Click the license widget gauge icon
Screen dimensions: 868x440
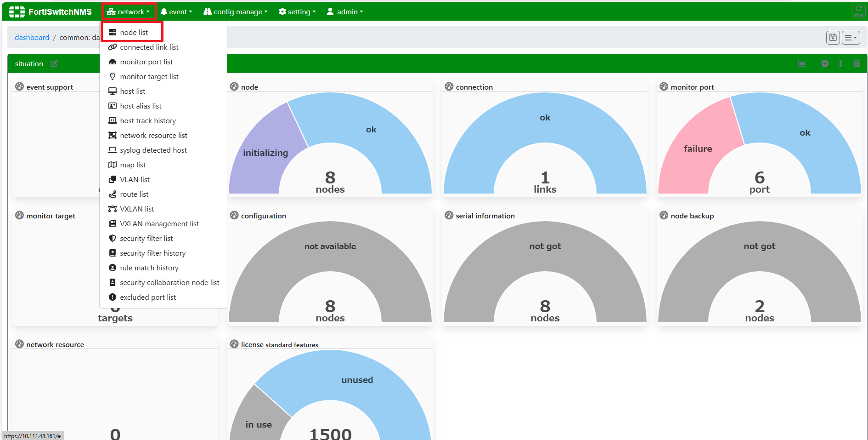coord(234,344)
